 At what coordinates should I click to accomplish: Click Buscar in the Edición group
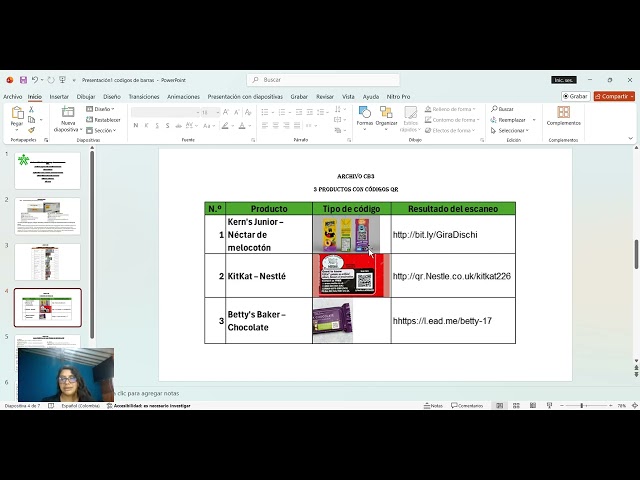coord(502,109)
